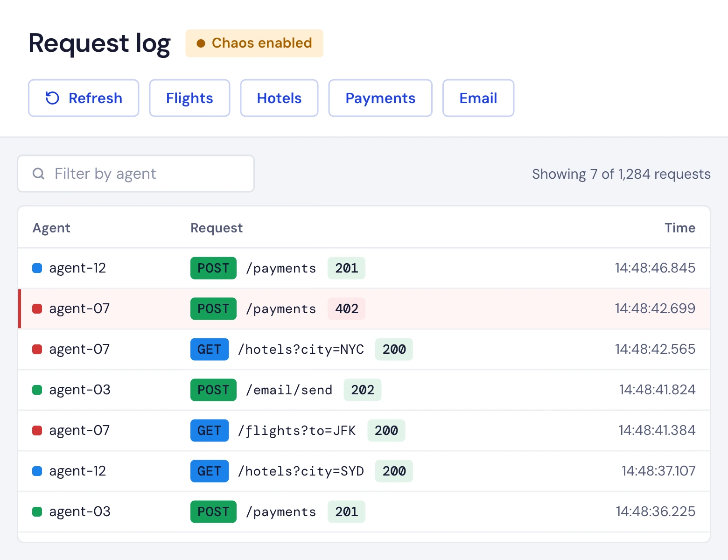Click the /hotels?city=NYC request path
728x560 pixels.
[x=301, y=349]
